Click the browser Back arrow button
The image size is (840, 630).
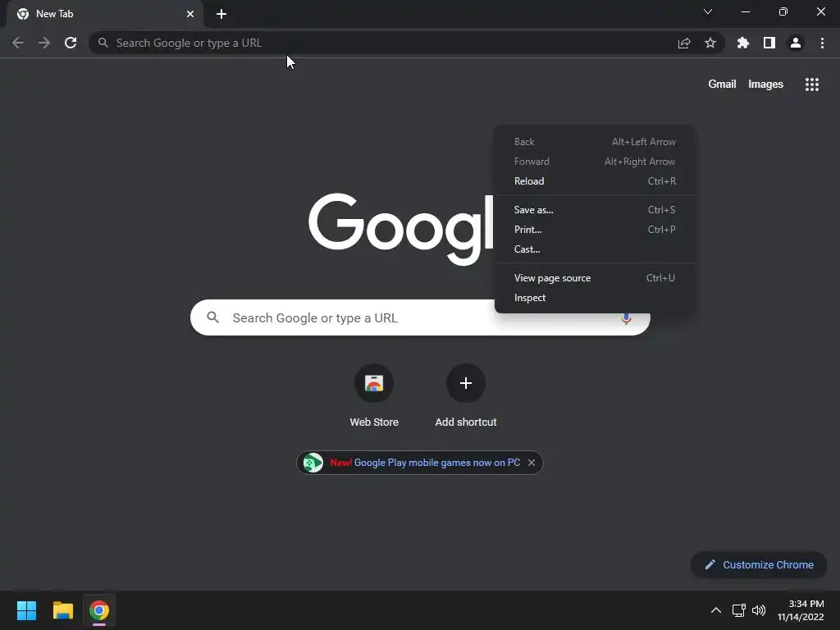point(18,43)
